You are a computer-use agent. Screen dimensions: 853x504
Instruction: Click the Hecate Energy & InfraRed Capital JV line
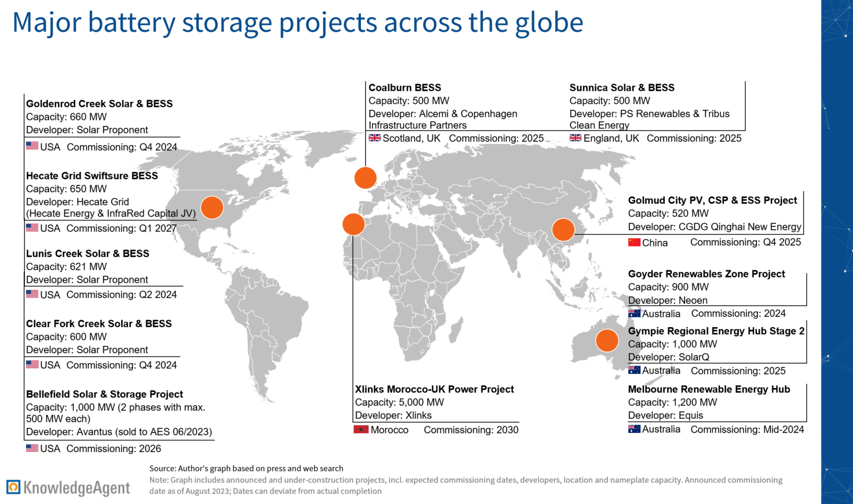click(x=111, y=213)
